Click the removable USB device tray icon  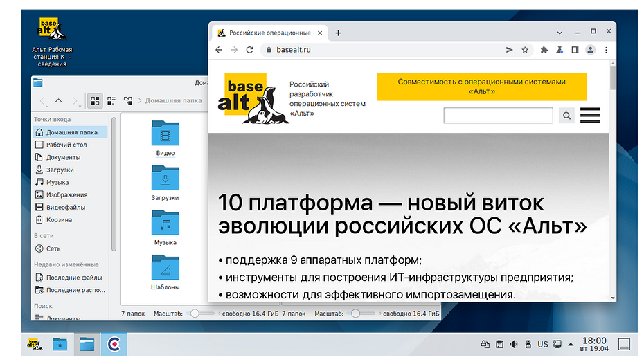click(528, 345)
